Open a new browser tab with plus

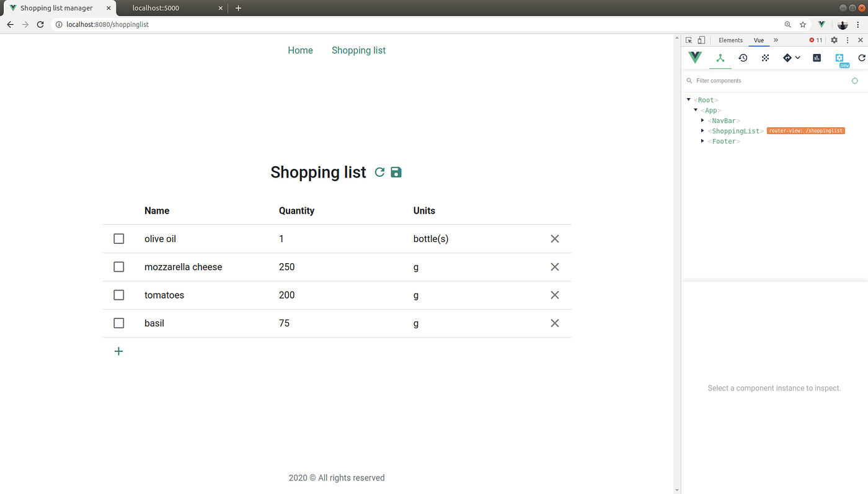pos(238,8)
